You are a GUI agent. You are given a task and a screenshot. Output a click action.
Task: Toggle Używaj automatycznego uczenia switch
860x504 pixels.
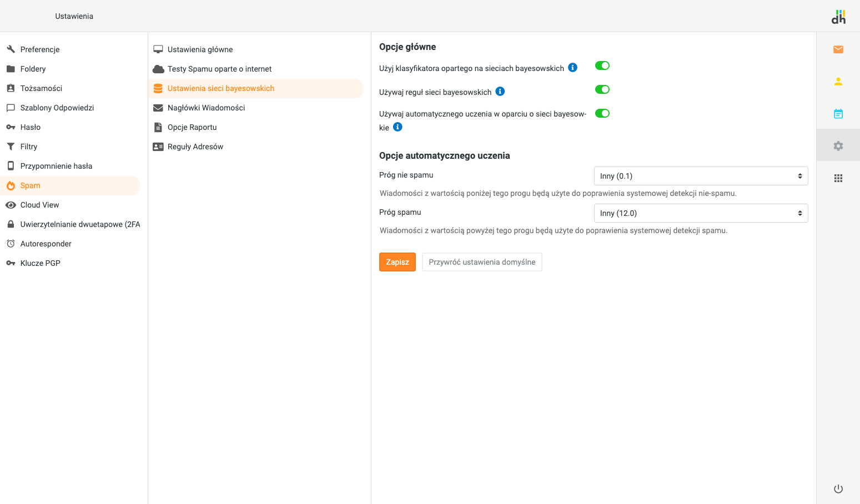click(x=602, y=113)
